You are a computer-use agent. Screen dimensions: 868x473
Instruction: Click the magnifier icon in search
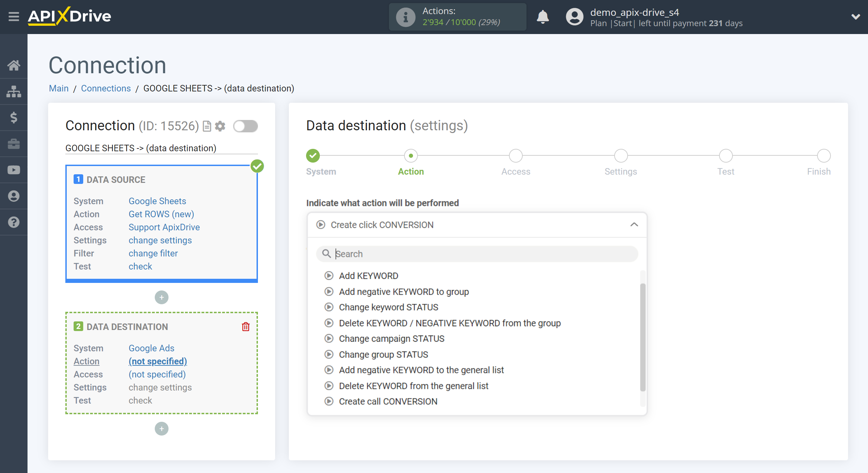326,254
